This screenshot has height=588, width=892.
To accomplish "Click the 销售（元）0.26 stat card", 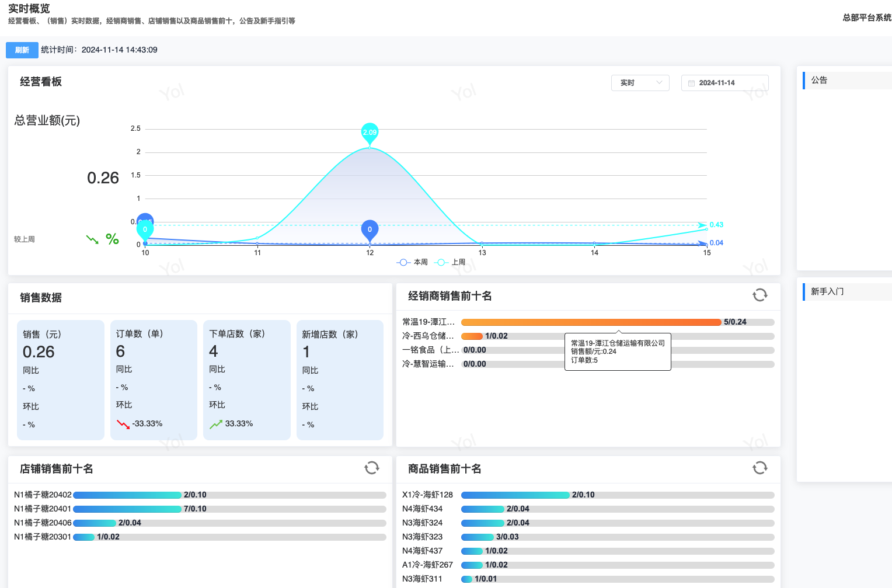I will tap(61, 380).
